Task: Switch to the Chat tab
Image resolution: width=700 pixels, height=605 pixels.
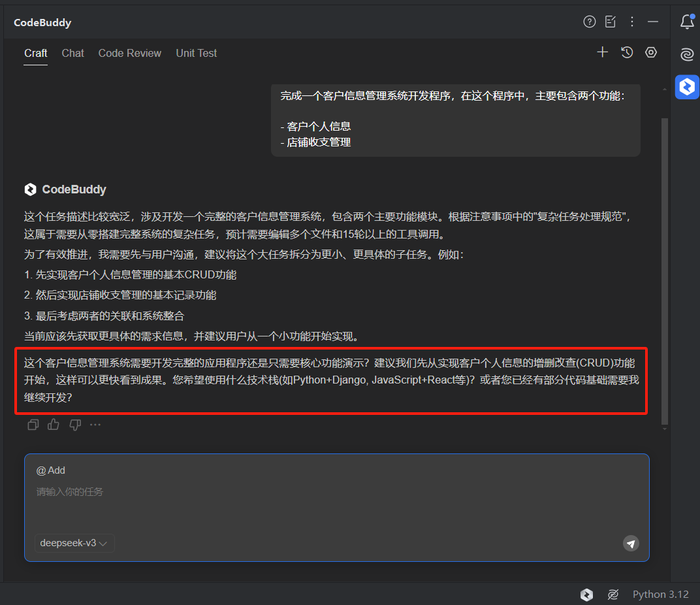Action: tap(72, 53)
